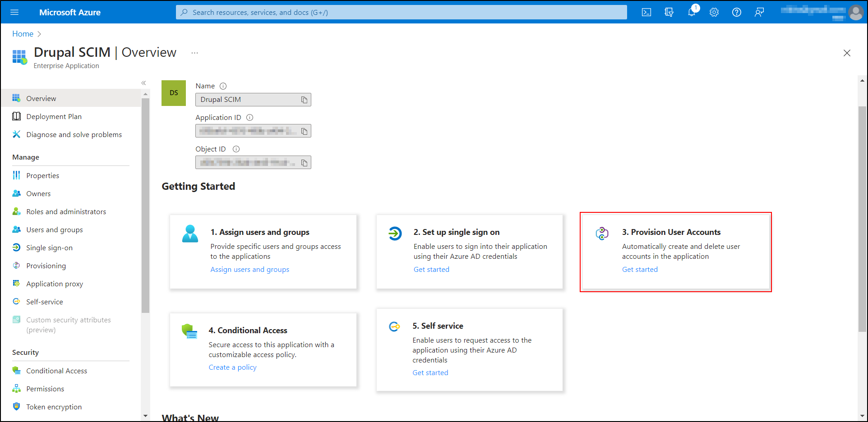Open the Settings gear in top bar
Screen dimensions: 868x422
pos(714,12)
